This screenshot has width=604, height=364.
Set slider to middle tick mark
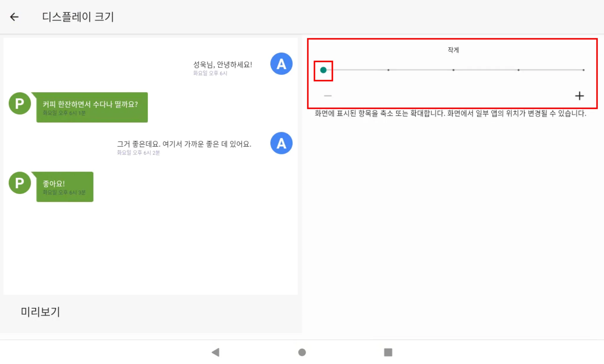[453, 70]
